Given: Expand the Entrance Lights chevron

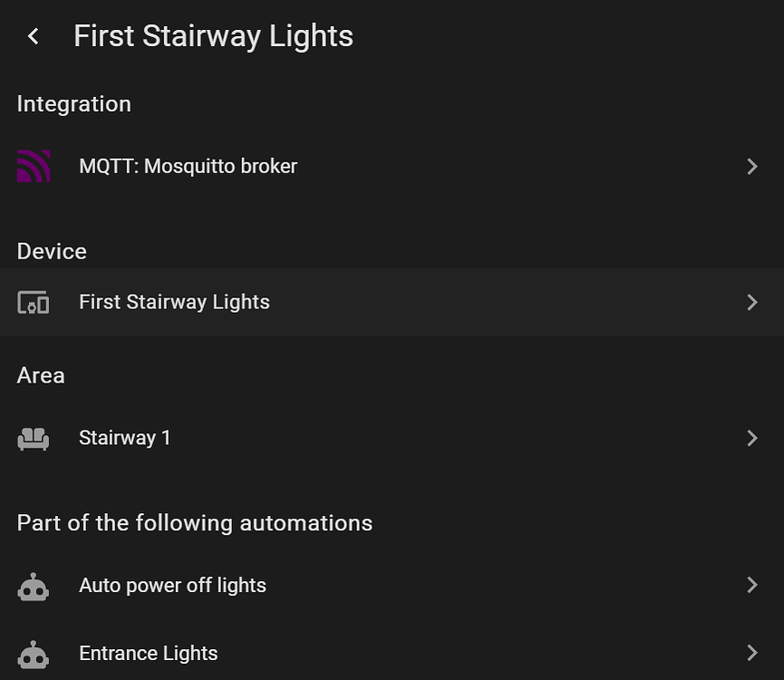Looking at the screenshot, I should pyautogui.click(x=752, y=653).
